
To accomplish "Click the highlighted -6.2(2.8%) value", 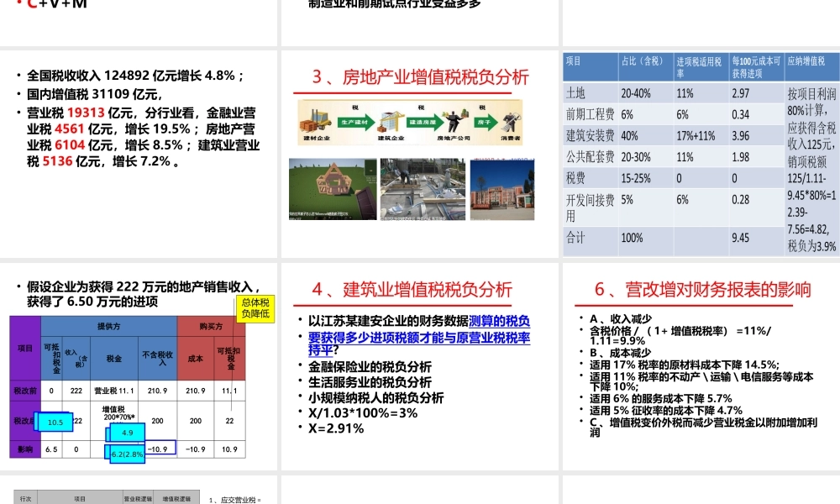I will click(127, 454).
